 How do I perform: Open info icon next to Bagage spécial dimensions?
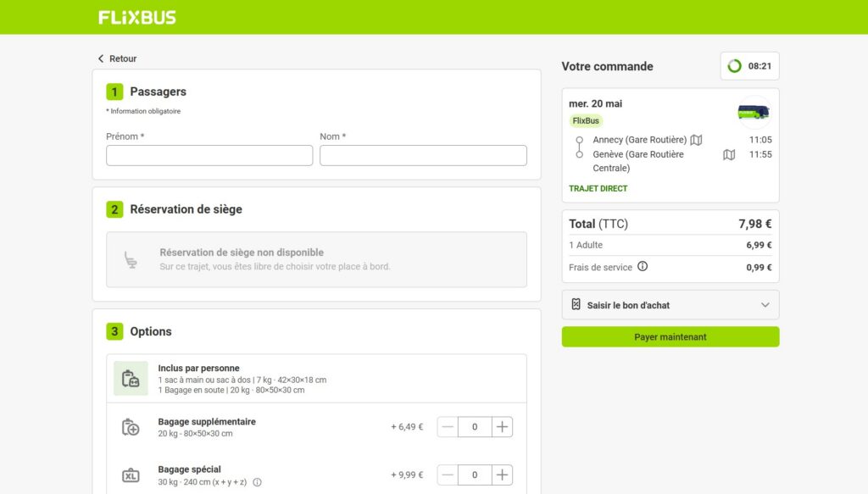[x=258, y=482]
